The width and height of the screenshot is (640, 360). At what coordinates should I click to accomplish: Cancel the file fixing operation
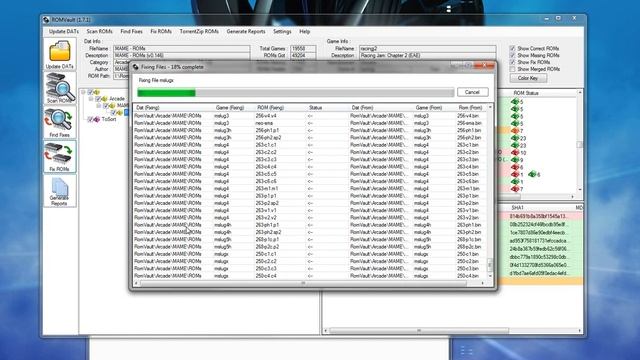(x=472, y=92)
